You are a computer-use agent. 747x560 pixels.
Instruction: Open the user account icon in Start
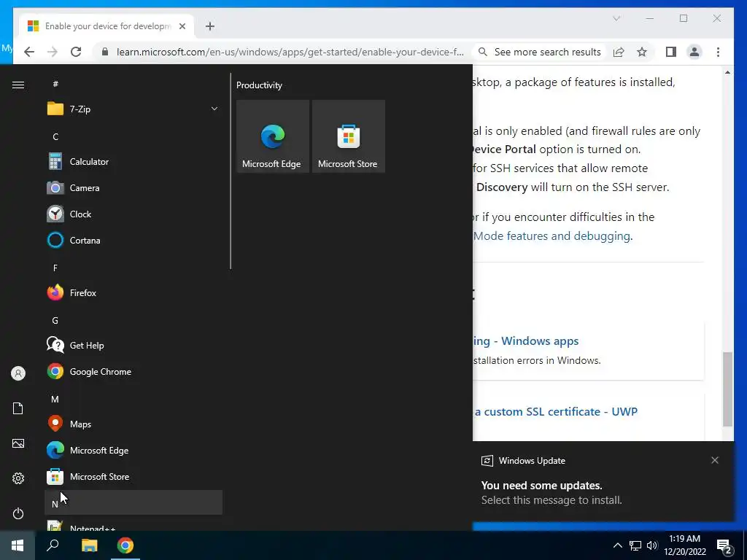(x=18, y=373)
